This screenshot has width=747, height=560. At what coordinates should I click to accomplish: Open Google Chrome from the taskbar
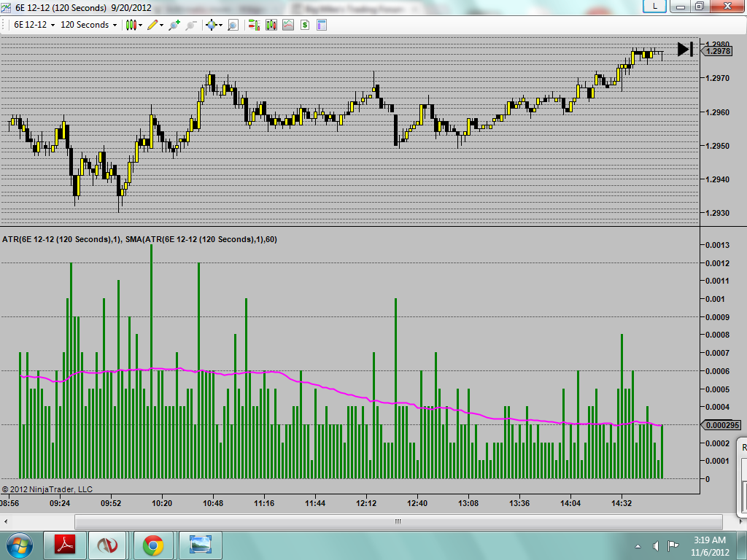tap(152, 545)
